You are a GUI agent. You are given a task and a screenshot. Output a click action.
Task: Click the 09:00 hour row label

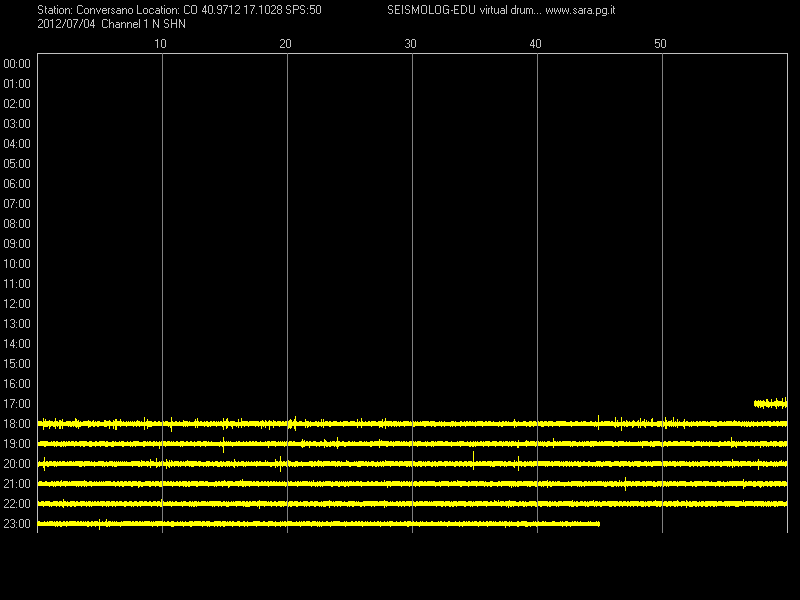17,244
